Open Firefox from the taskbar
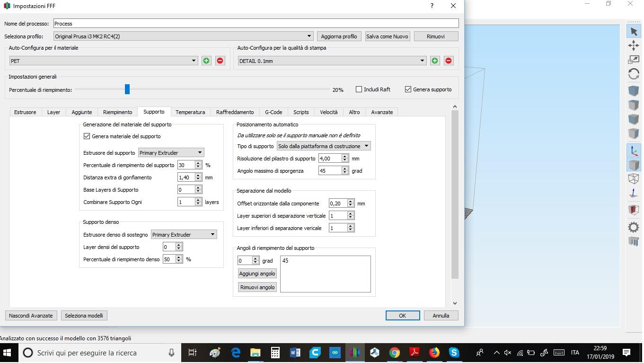Screen dimensions: 644x363 (x=434, y=353)
